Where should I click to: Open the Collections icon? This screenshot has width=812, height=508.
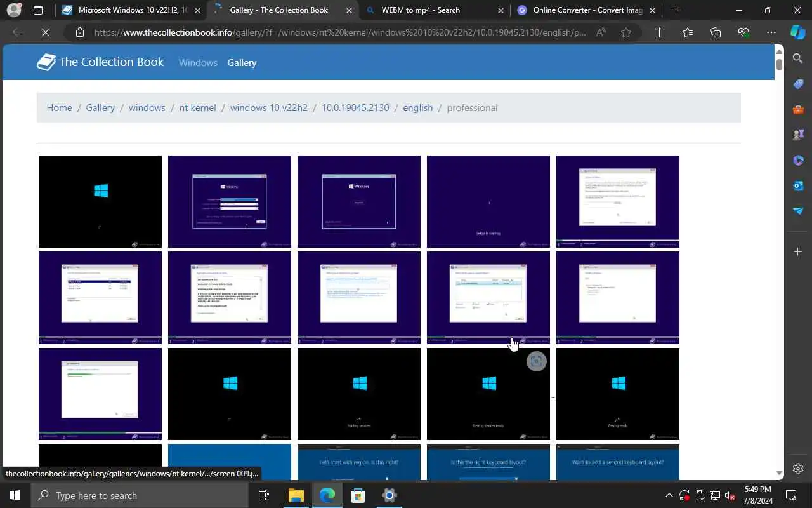[716, 32]
